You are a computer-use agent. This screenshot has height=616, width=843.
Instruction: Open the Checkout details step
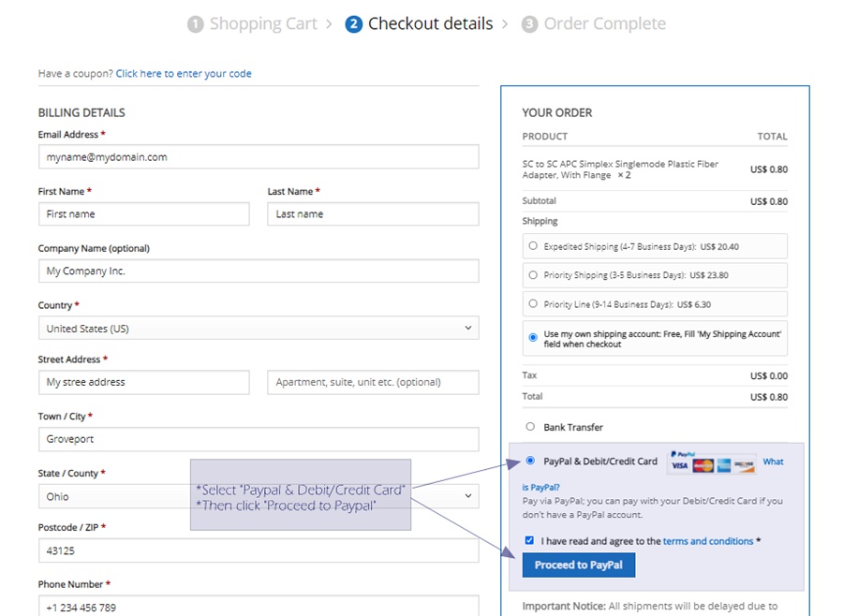point(430,23)
